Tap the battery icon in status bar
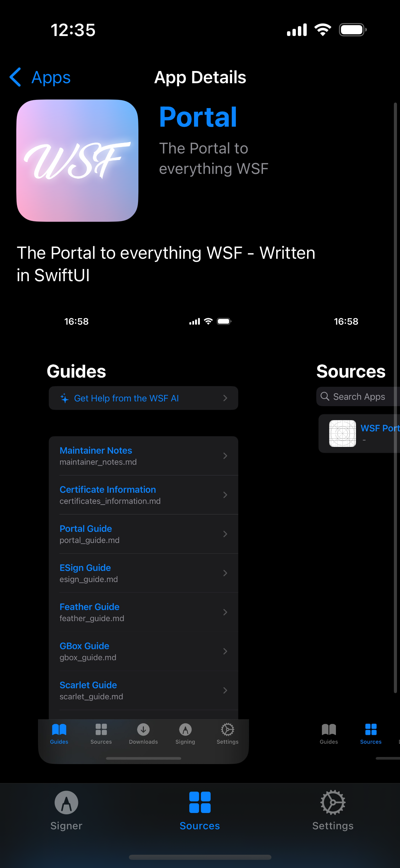 [x=353, y=30]
